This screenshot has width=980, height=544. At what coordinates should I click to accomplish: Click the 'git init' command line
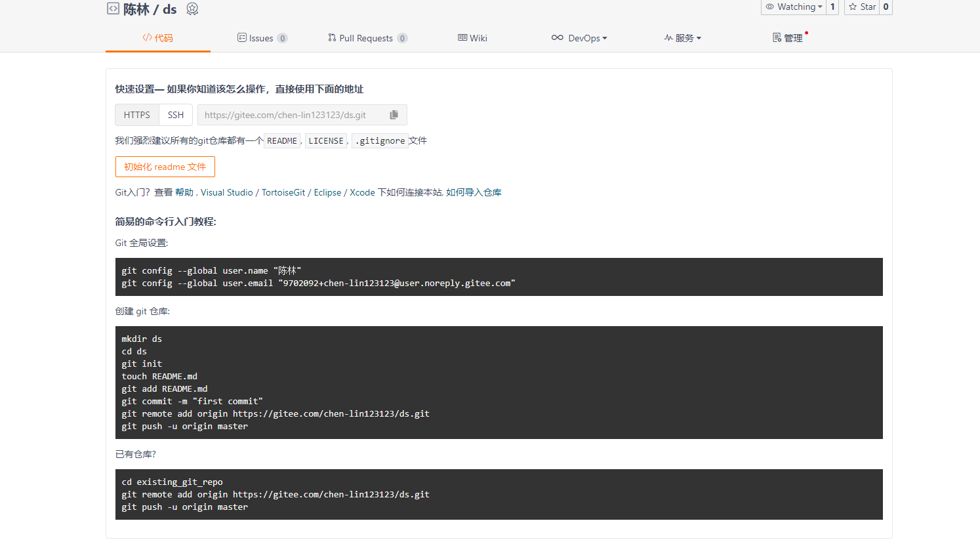142,364
